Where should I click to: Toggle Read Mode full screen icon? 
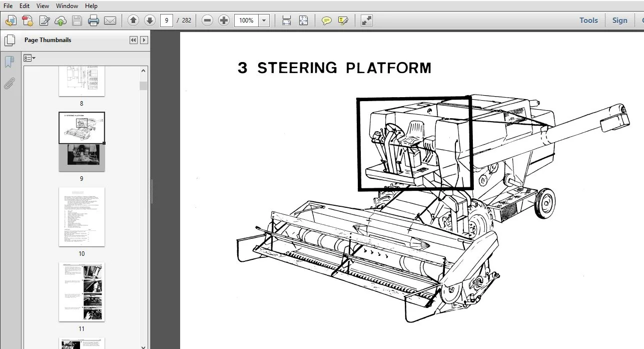366,21
